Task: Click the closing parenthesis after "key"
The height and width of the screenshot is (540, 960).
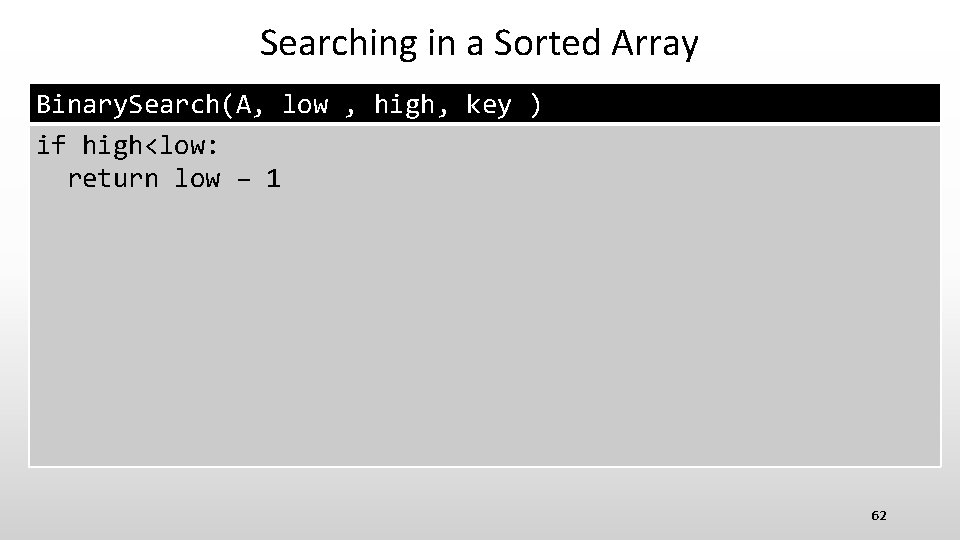Action: pyautogui.click(x=537, y=104)
